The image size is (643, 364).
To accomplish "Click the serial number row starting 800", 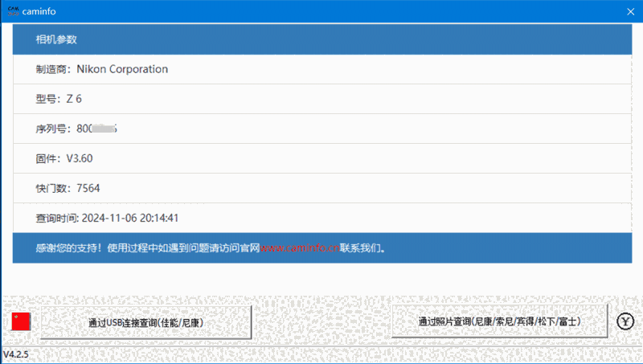I will pos(322,129).
